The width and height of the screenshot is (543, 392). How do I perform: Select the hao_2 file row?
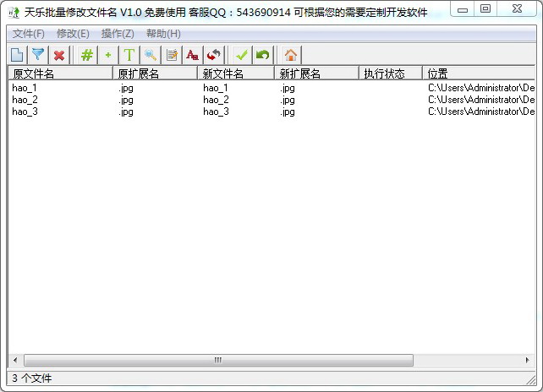tap(25, 100)
